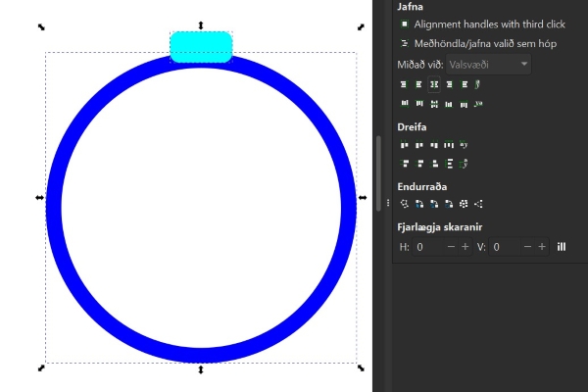Unclump objects using last Endurraða icon
Viewport: 588px width, 392px height.
click(x=478, y=204)
